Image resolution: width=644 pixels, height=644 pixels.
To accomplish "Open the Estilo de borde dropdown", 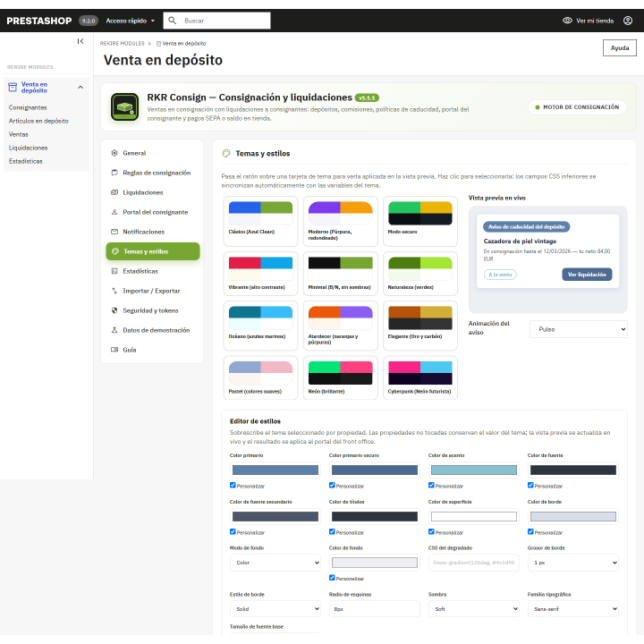I will (275, 609).
